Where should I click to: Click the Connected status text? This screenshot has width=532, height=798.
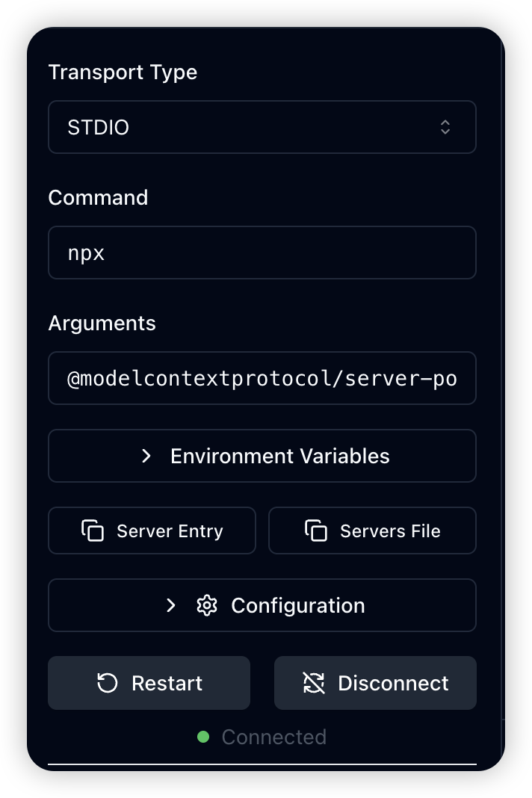pos(274,737)
